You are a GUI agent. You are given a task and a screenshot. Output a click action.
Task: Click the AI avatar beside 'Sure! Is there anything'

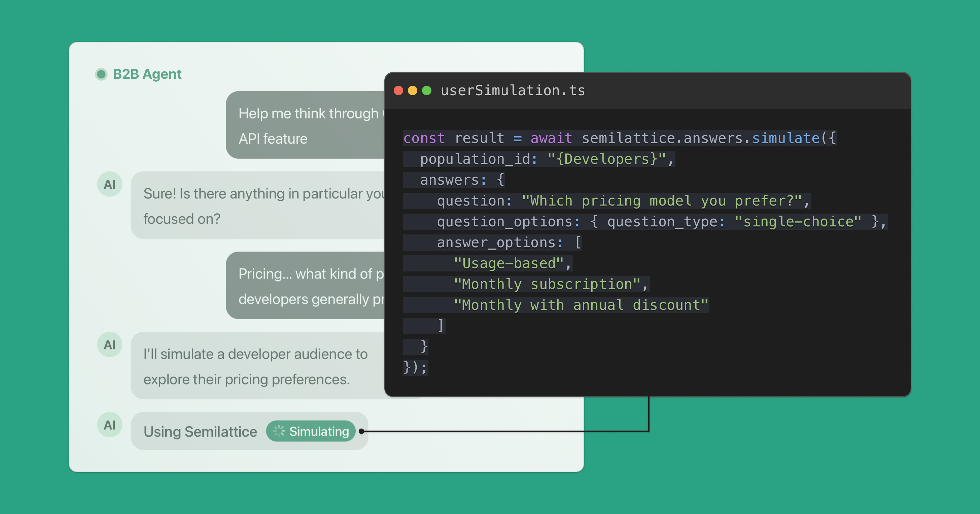click(x=110, y=184)
